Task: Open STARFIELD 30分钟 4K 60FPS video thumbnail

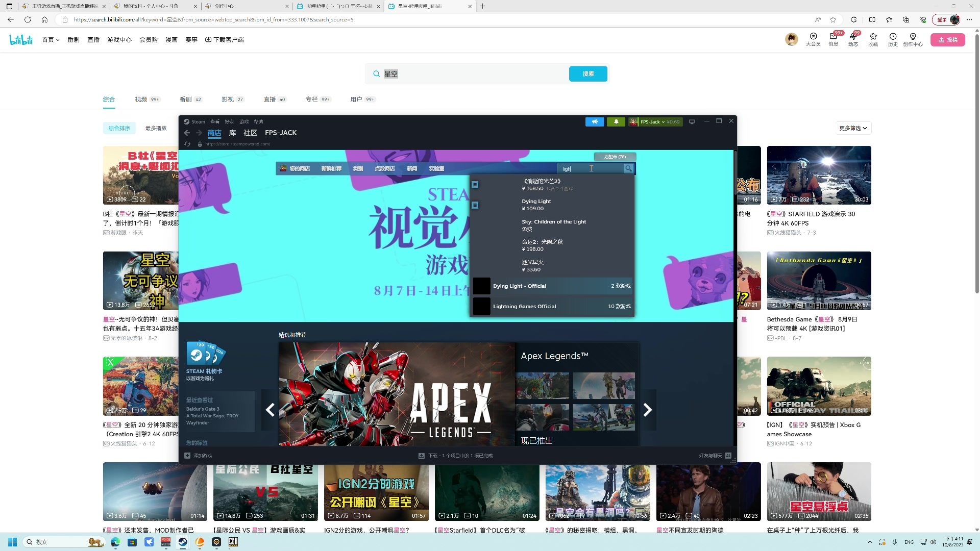Action: [x=819, y=175]
